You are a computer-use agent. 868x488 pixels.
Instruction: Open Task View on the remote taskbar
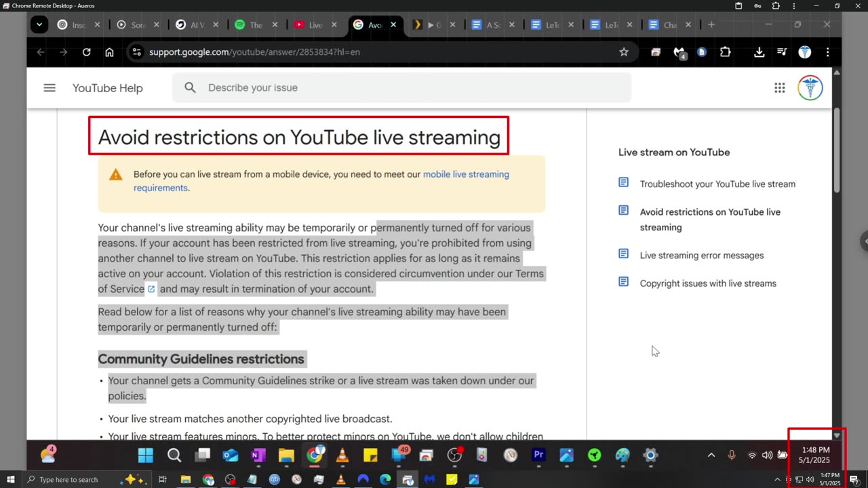[x=202, y=455]
